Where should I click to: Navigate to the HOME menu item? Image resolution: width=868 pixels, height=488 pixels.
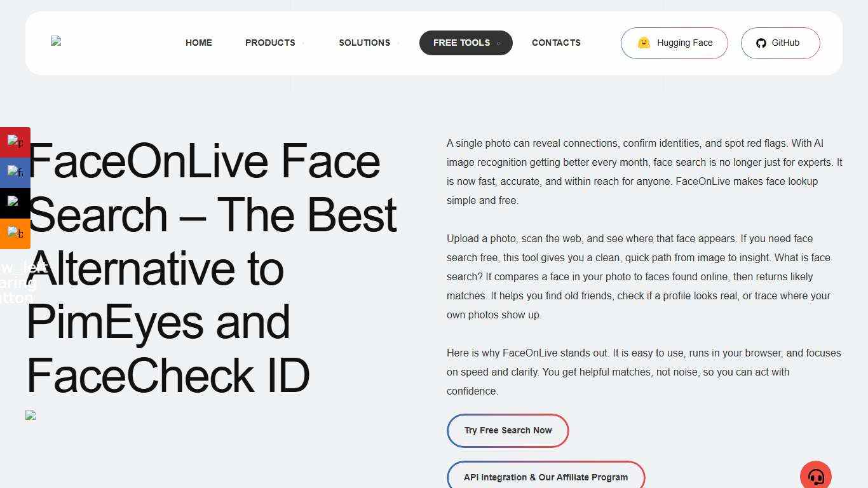198,43
